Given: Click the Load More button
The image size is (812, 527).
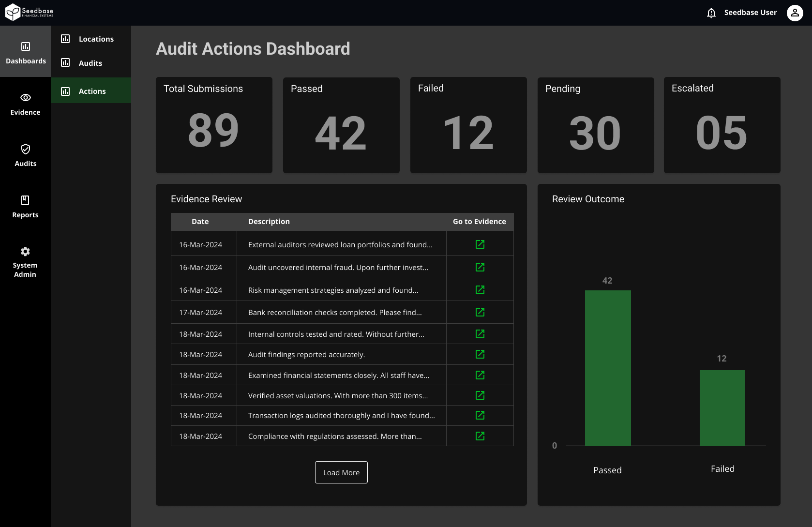Looking at the screenshot, I should point(341,472).
